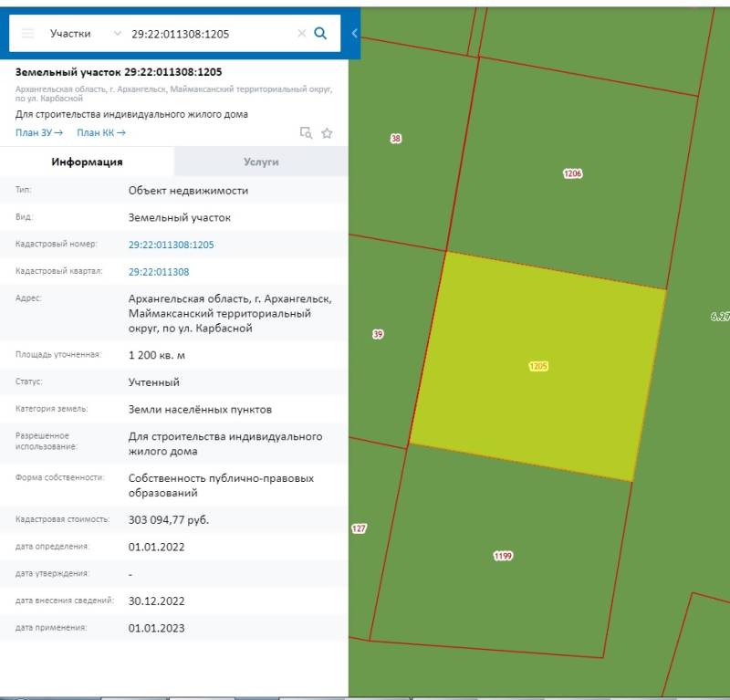Open cadastral number link 29:22:011308:1205

(171, 245)
